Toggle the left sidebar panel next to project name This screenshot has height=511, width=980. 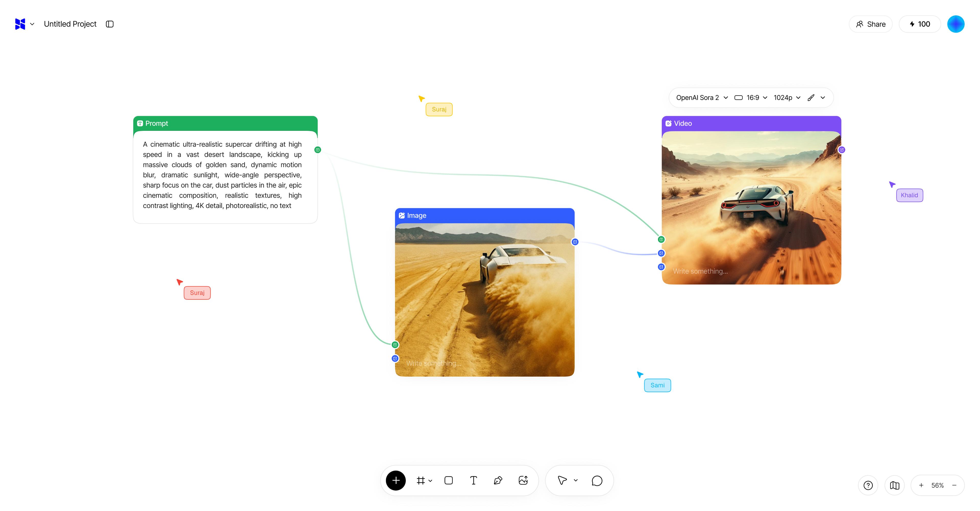pos(109,24)
